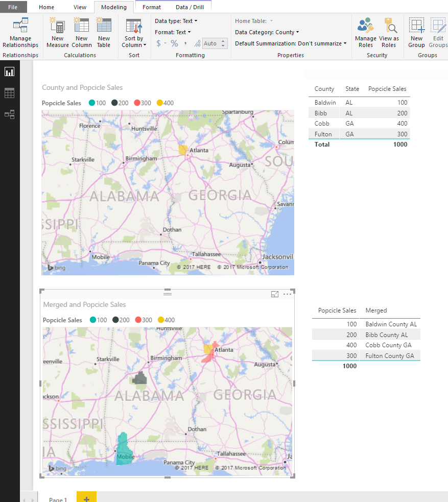
Task: Open currency format dropdown arrow
Action: [x=165, y=43]
